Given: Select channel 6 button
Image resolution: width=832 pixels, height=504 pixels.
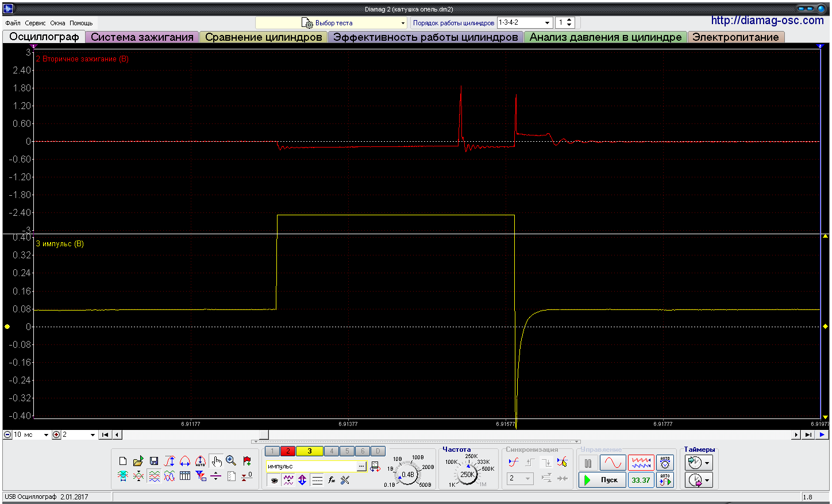Looking at the screenshot, I should pyautogui.click(x=363, y=451).
